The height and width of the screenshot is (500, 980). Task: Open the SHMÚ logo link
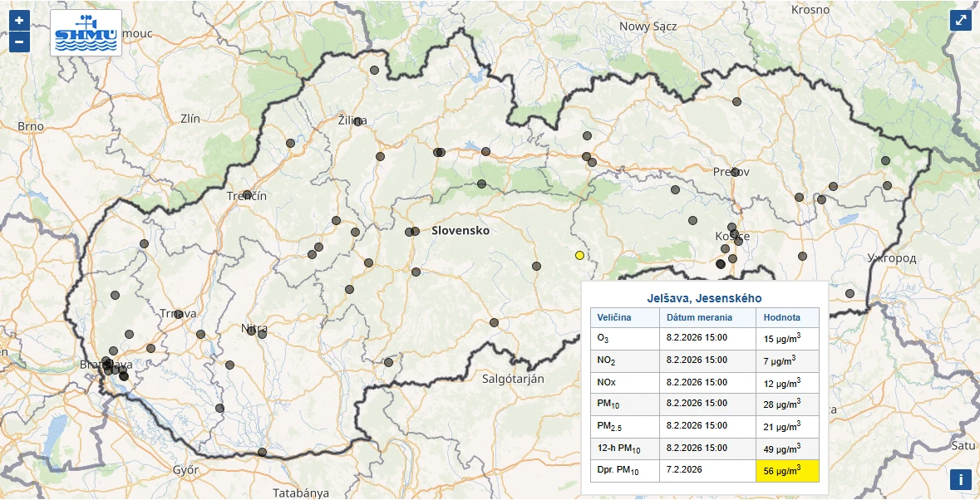click(x=86, y=32)
